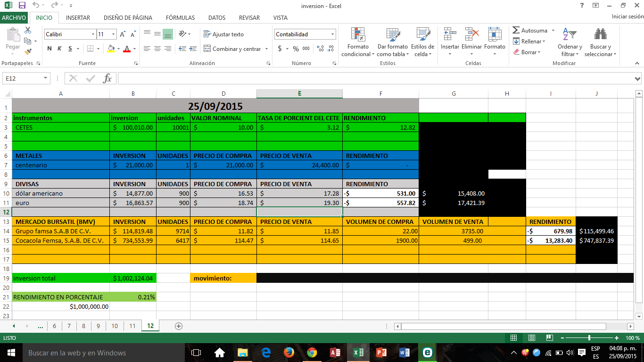Click thousands separator 000 icon
The height and width of the screenshot is (362, 644).
[306, 49]
